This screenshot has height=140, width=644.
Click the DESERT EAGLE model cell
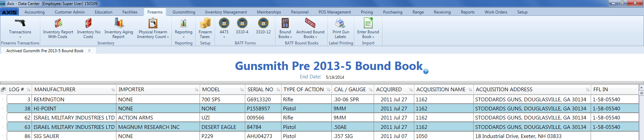(223, 127)
